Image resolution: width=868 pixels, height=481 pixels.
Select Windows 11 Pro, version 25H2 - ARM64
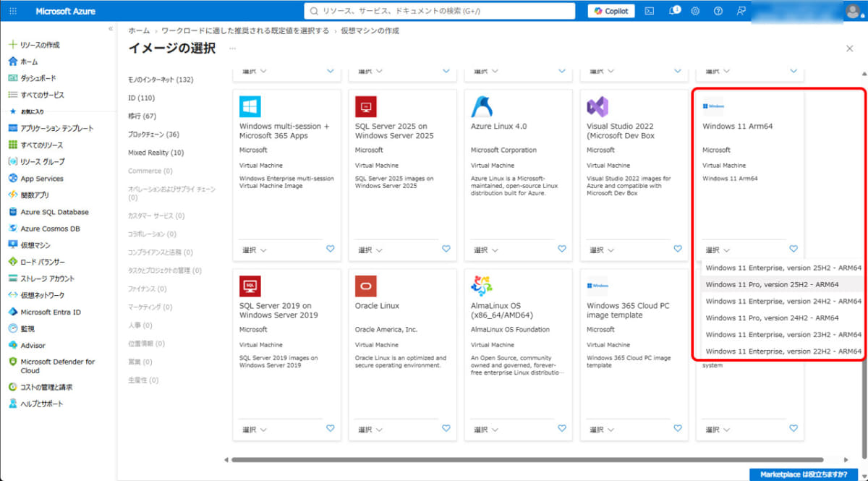783,284
